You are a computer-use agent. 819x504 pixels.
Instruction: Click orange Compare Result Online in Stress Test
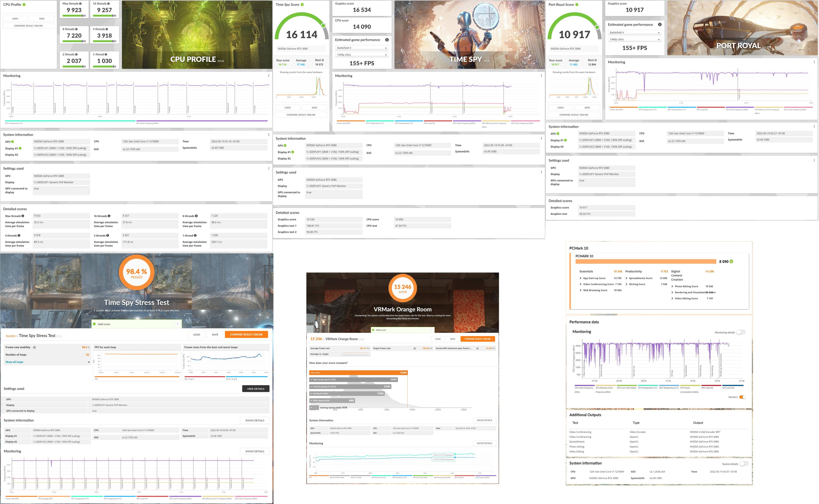(246, 334)
